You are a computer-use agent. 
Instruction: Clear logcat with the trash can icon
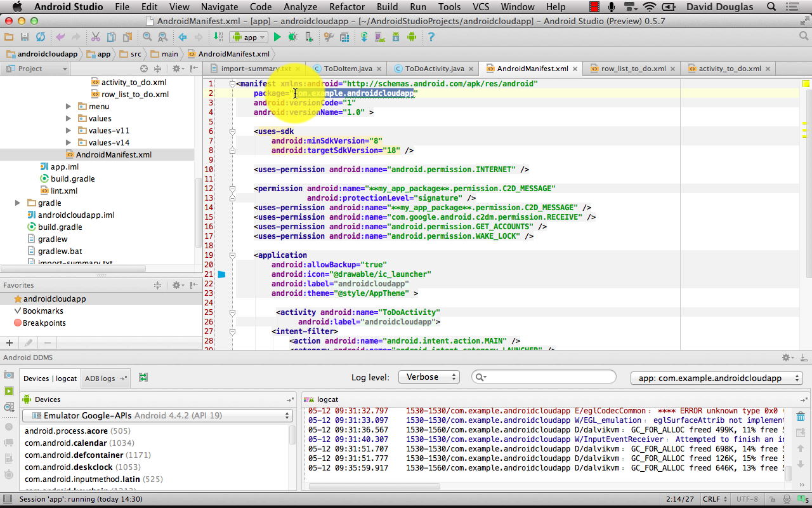(800, 417)
